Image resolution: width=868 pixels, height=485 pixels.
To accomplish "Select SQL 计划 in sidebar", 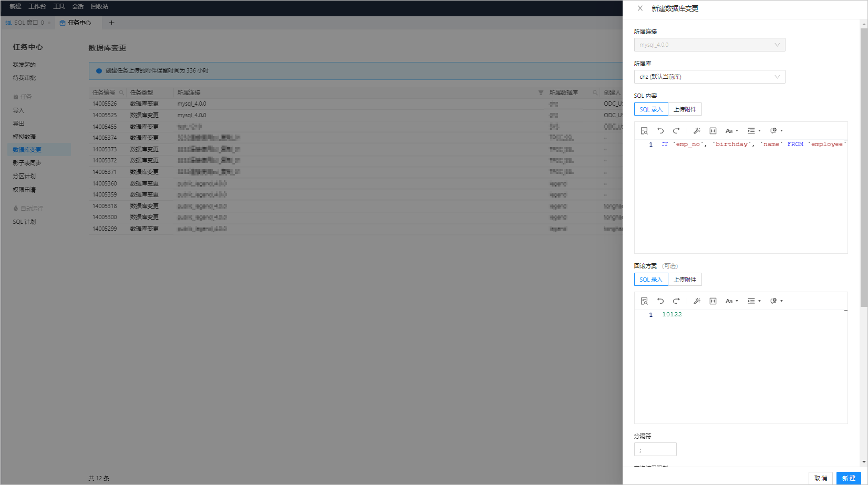I will click(x=24, y=222).
